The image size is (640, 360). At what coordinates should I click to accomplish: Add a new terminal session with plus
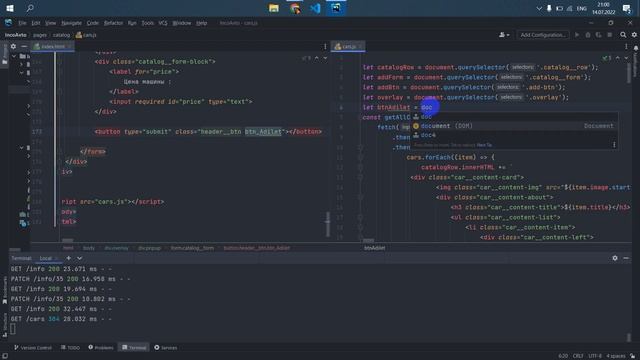click(69, 258)
